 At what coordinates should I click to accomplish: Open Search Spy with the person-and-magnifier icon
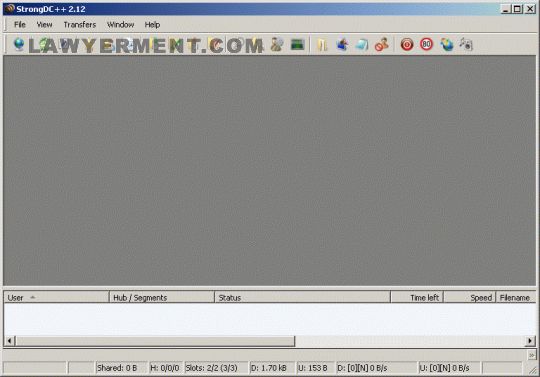(277, 44)
